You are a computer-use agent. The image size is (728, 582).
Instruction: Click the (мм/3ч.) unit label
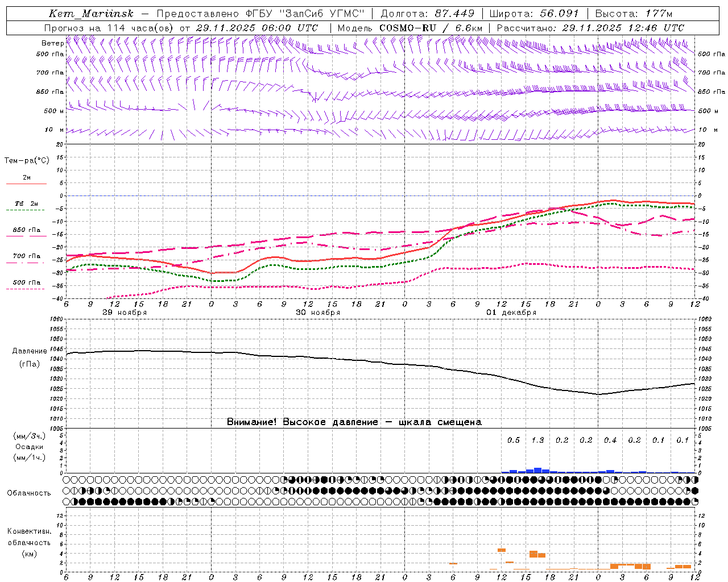pyautogui.click(x=29, y=436)
